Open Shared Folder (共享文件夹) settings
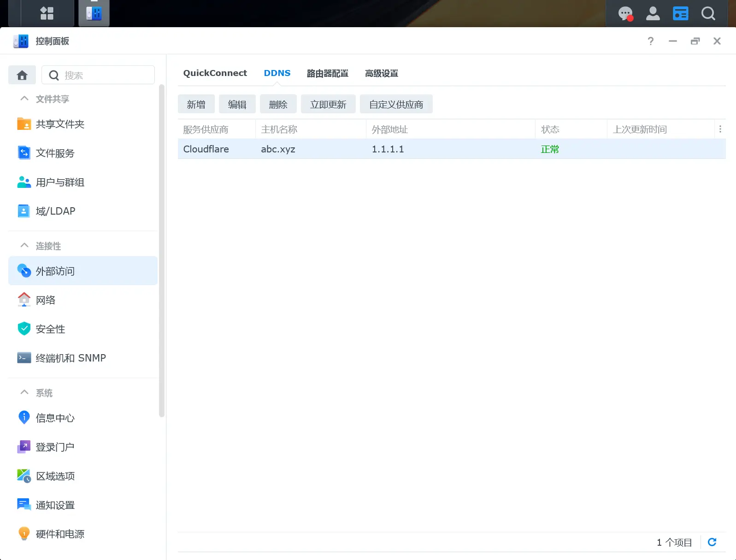 pyautogui.click(x=83, y=124)
